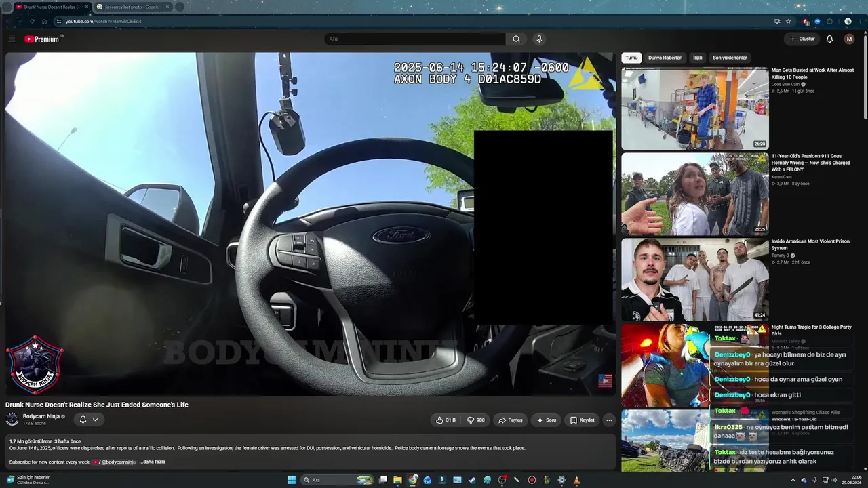Image resolution: width=868 pixels, height=488 pixels.
Task: Click the Paylaş share button
Action: coord(510,420)
